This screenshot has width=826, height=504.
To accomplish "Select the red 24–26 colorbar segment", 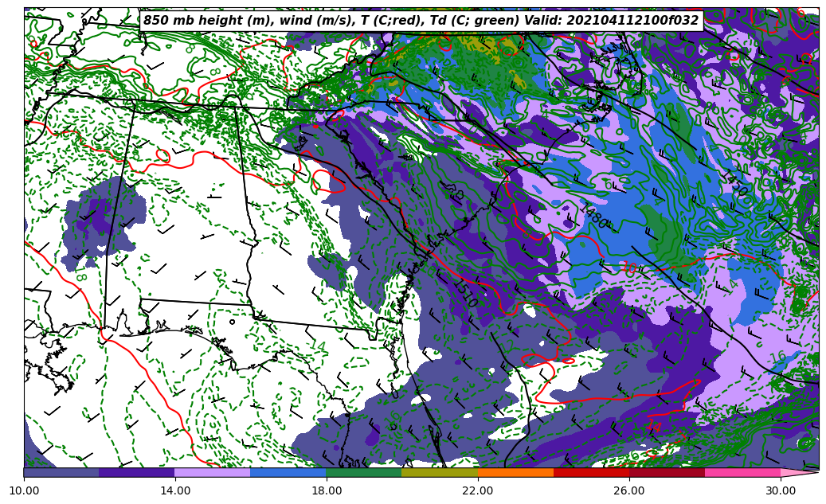I will pos(591,472).
